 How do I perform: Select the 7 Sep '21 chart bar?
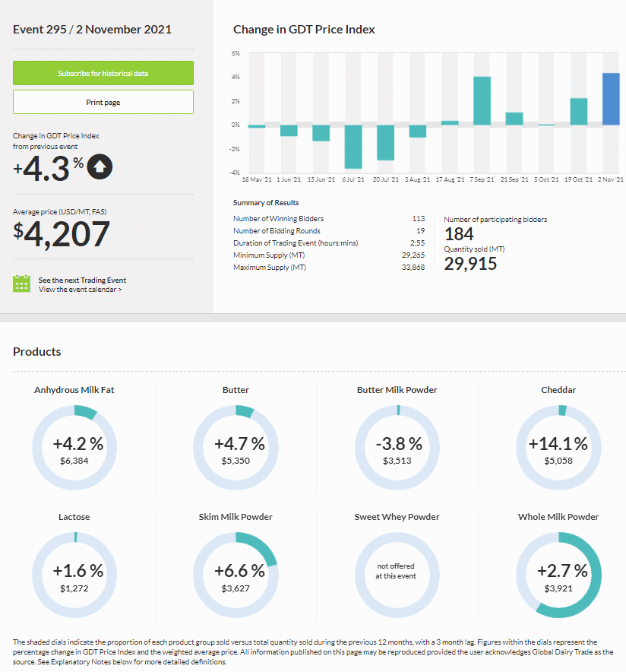482,100
